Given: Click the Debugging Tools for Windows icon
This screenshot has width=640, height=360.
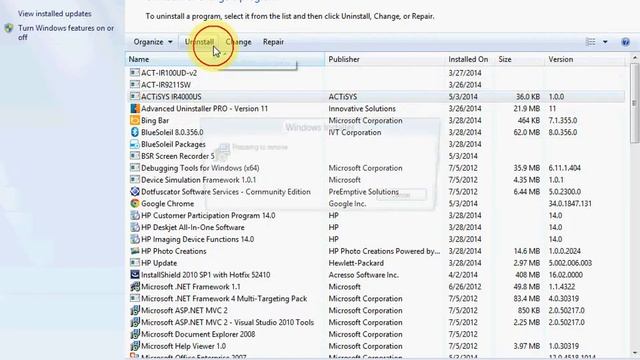Looking at the screenshot, I should point(135,168).
